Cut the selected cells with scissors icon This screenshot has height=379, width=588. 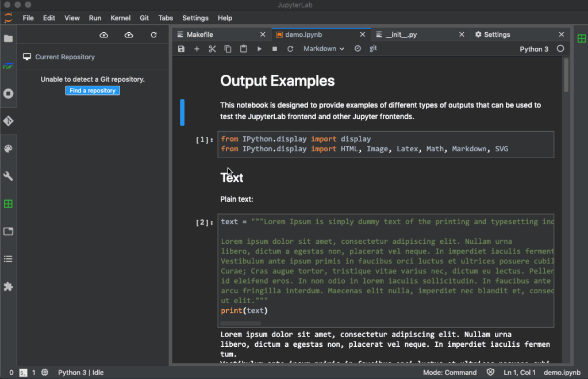pos(211,48)
